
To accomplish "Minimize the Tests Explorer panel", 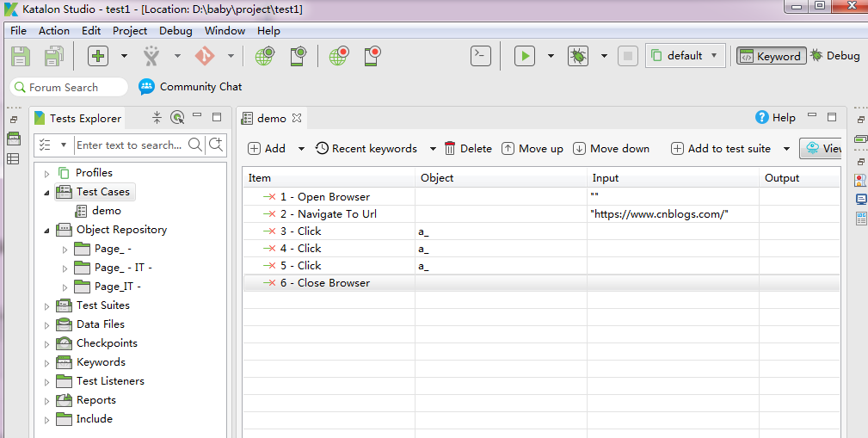I will click(197, 115).
